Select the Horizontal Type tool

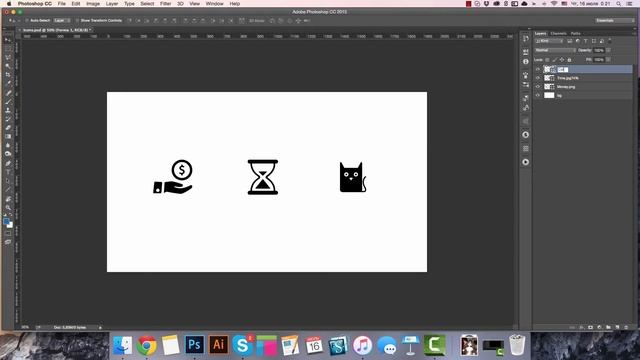click(8, 172)
